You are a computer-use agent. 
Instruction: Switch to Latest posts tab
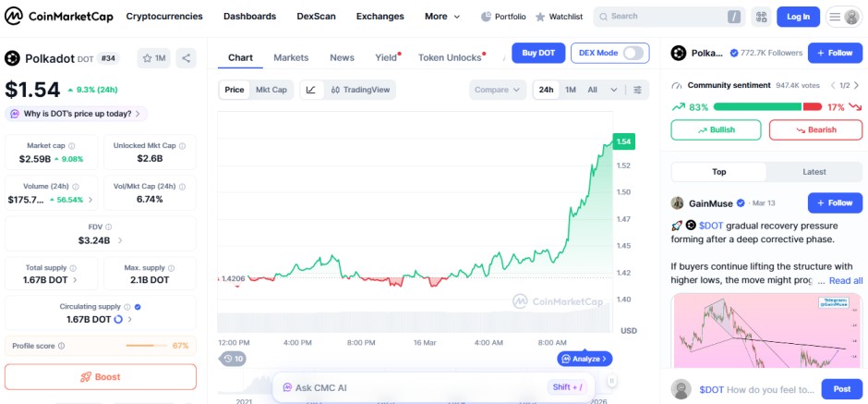pyautogui.click(x=814, y=172)
